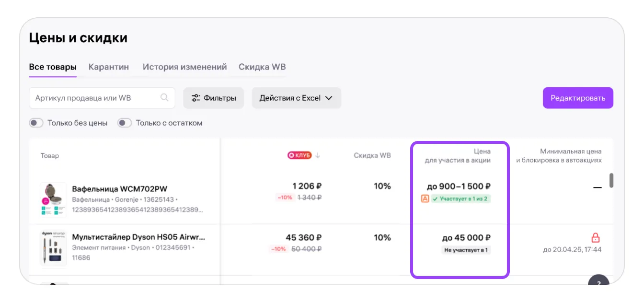Click the Не участвует в 1 label

pyautogui.click(x=466, y=250)
